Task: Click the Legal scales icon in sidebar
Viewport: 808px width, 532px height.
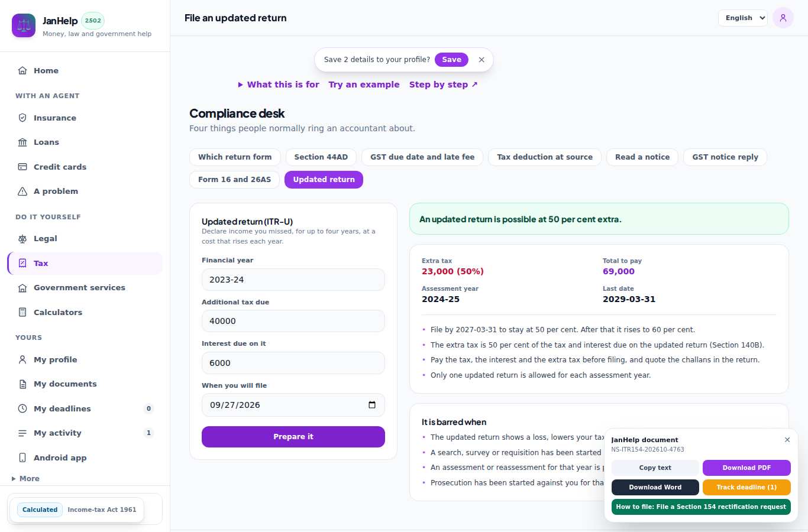Action: coord(22,238)
